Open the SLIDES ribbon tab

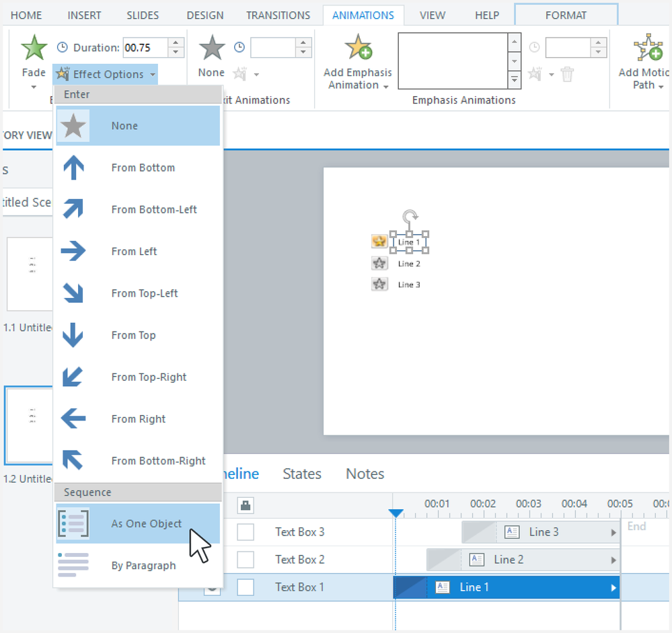143,15
